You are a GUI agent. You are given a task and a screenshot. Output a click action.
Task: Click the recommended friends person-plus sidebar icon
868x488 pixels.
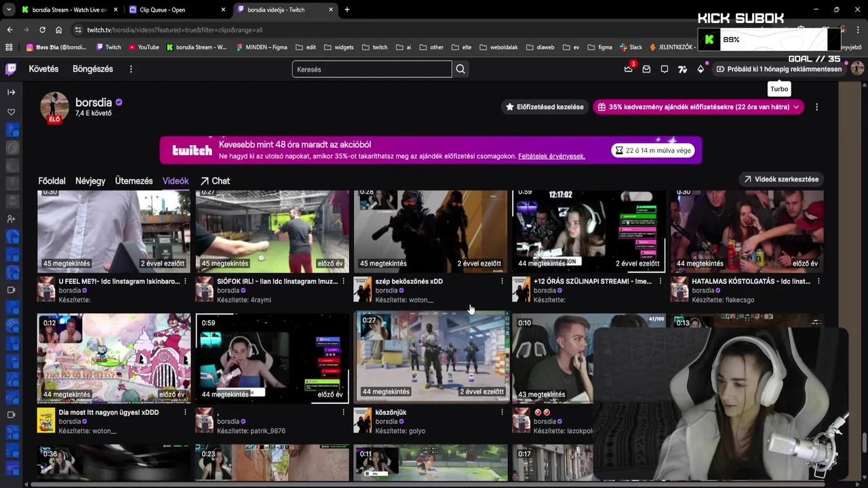click(11, 219)
